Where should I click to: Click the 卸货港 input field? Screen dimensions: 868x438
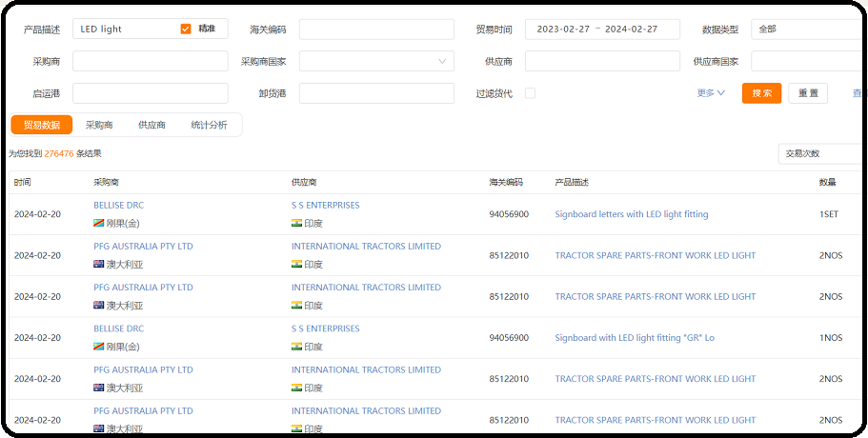(376, 93)
